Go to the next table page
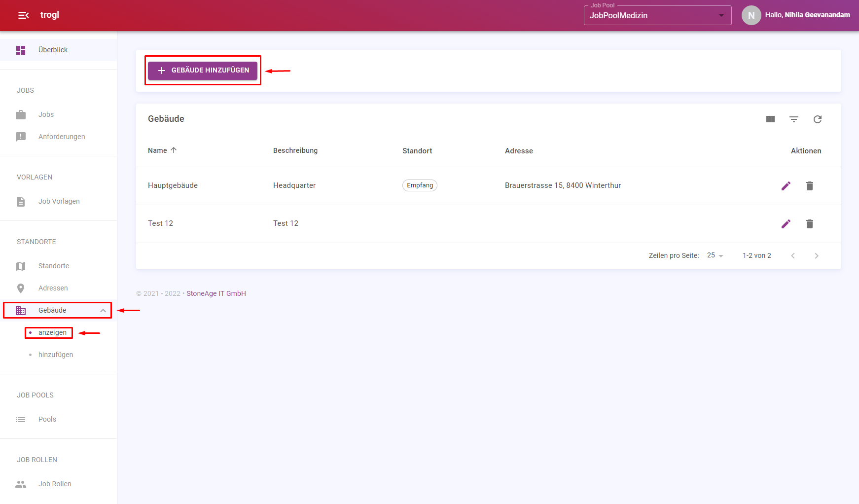859x504 pixels. pyautogui.click(x=817, y=255)
